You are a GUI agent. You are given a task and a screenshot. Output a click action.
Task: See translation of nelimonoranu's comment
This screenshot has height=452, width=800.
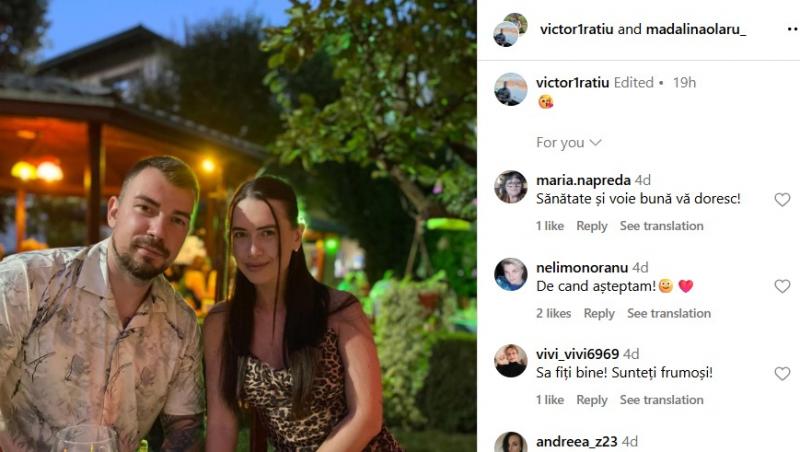(x=669, y=313)
